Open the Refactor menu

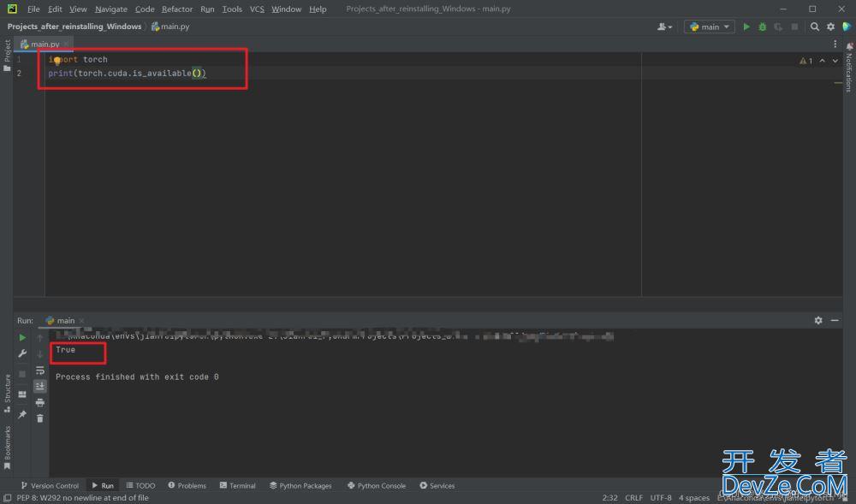[x=177, y=9]
